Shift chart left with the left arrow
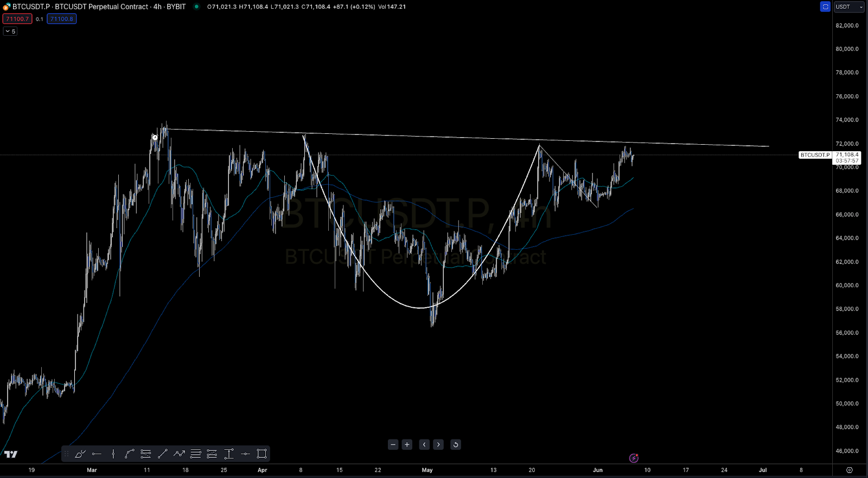The width and height of the screenshot is (868, 478). [424, 444]
